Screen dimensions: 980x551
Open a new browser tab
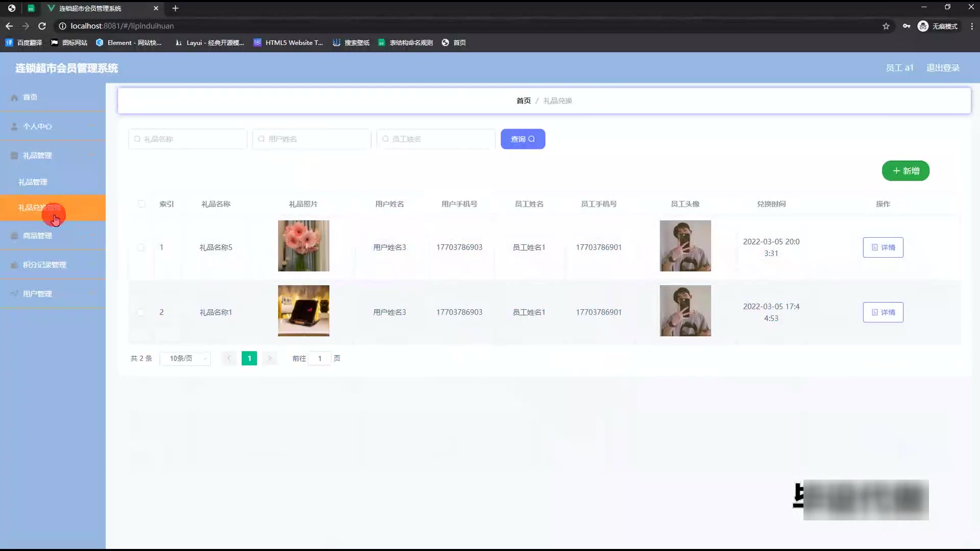point(175,8)
